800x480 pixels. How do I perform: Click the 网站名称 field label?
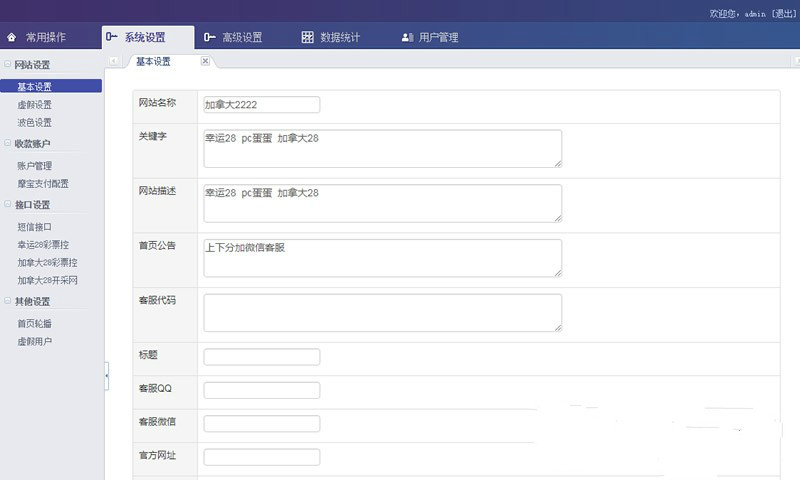pos(157,103)
